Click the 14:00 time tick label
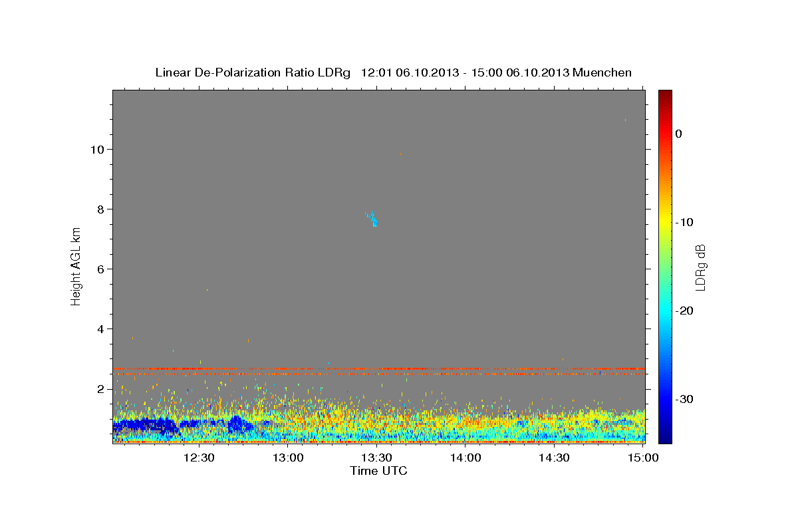Screen dimensions: 798x532 point(465,458)
